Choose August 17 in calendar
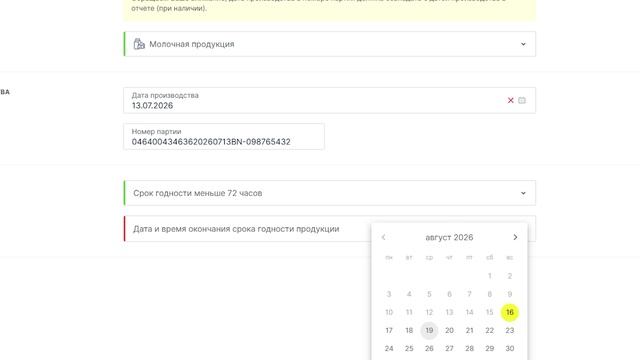 (389, 330)
